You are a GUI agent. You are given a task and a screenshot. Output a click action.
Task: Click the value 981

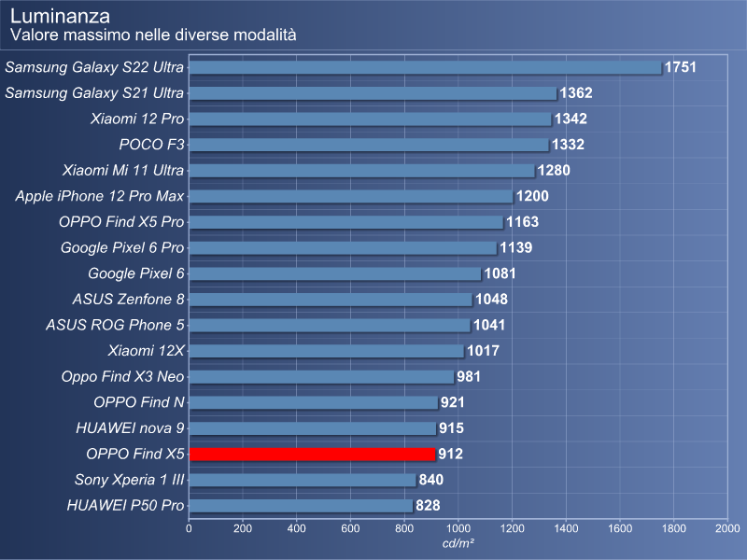[x=469, y=377]
